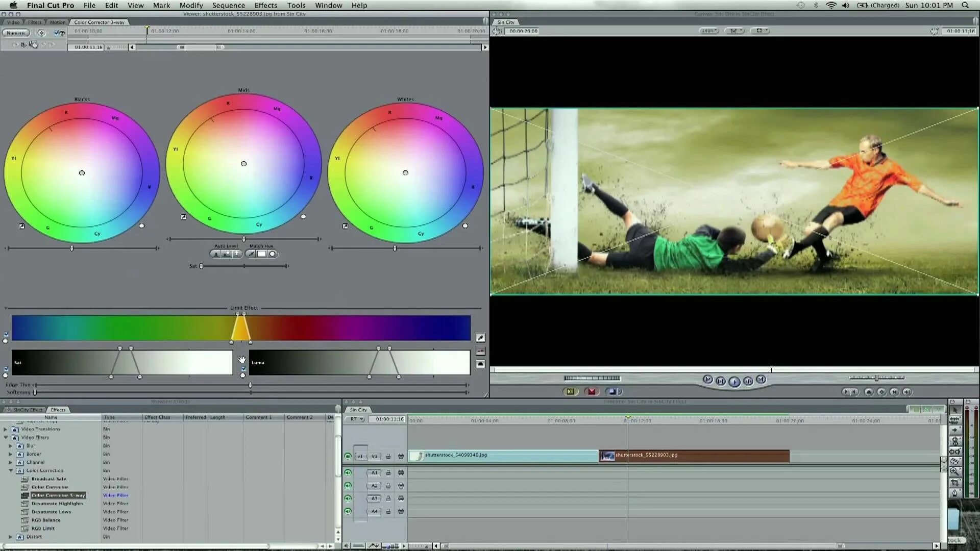The image size is (980, 551).
Task: Click the Match Hue eyedropper button
Action: pos(251,254)
